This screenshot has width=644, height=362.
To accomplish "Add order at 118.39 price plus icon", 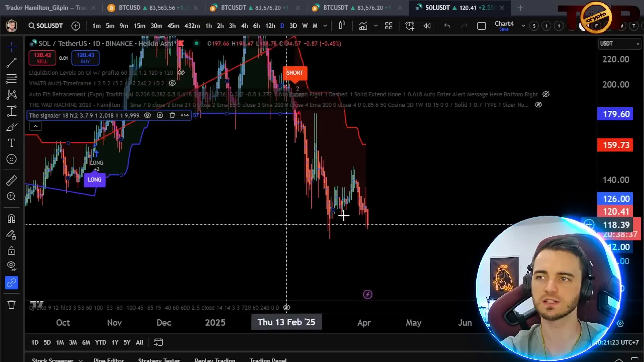I will (589, 224).
